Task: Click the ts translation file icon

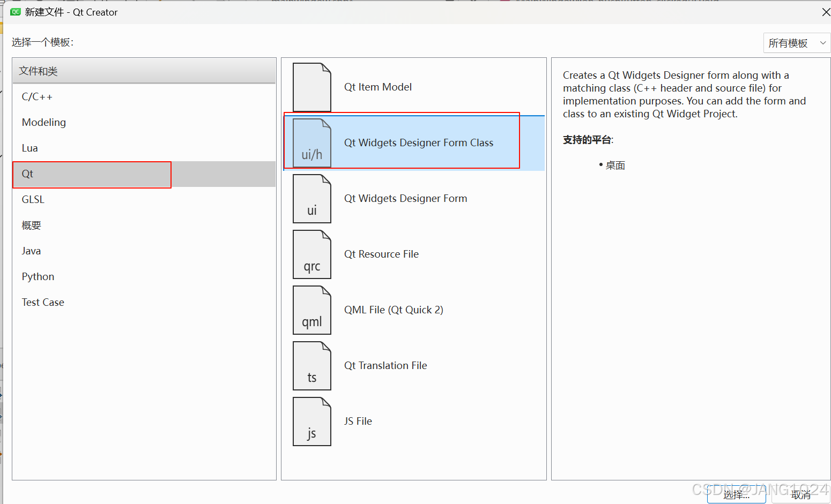Action: pyautogui.click(x=312, y=366)
